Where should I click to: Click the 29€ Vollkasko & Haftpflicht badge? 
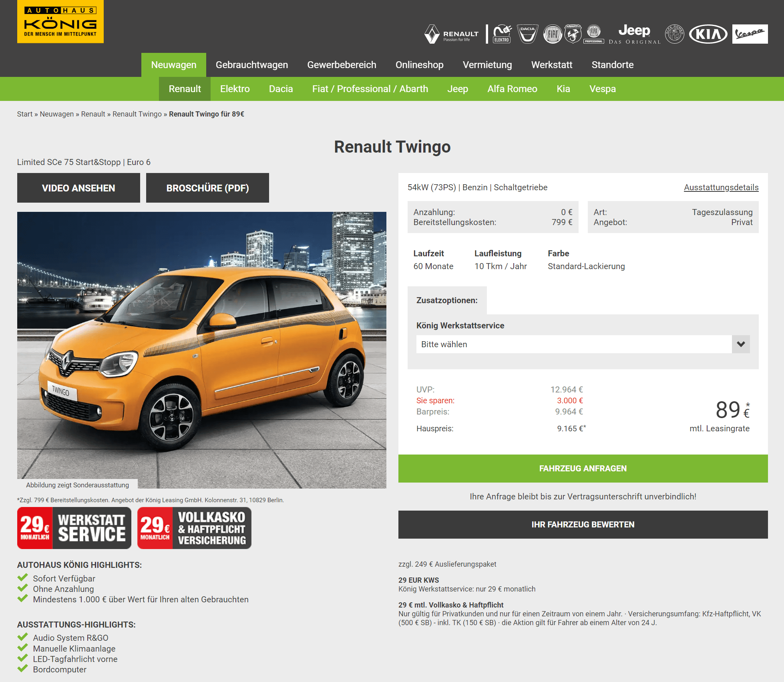(x=194, y=528)
